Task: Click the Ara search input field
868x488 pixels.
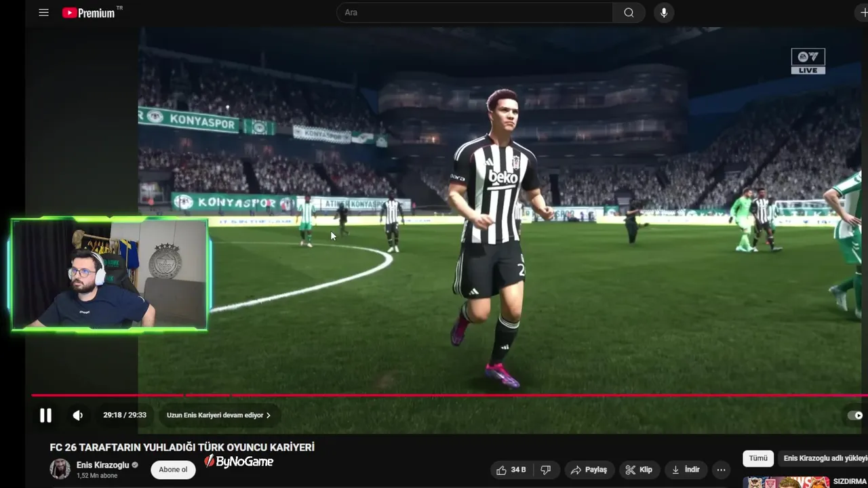Action: pos(475,12)
